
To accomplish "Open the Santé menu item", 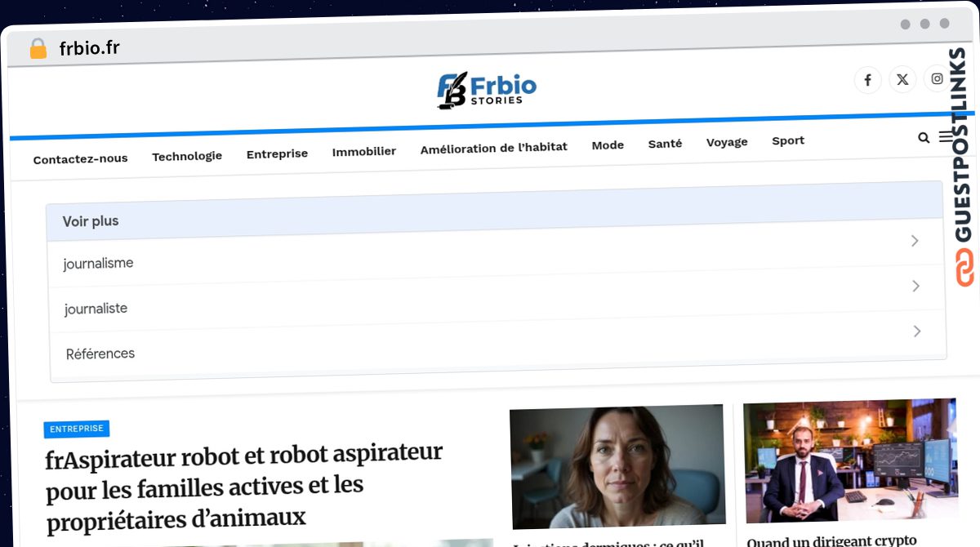I will pyautogui.click(x=665, y=144).
